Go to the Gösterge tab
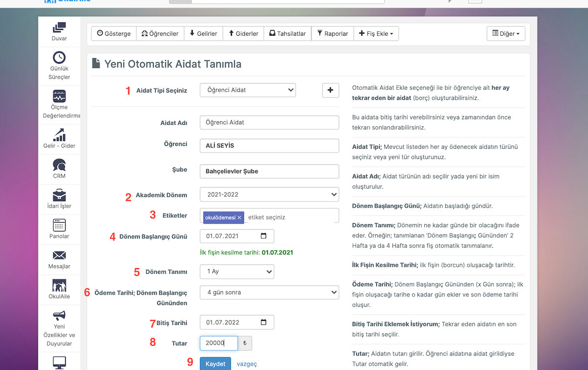Image resolution: width=588 pixels, height=370 pixels. point(114,34)
